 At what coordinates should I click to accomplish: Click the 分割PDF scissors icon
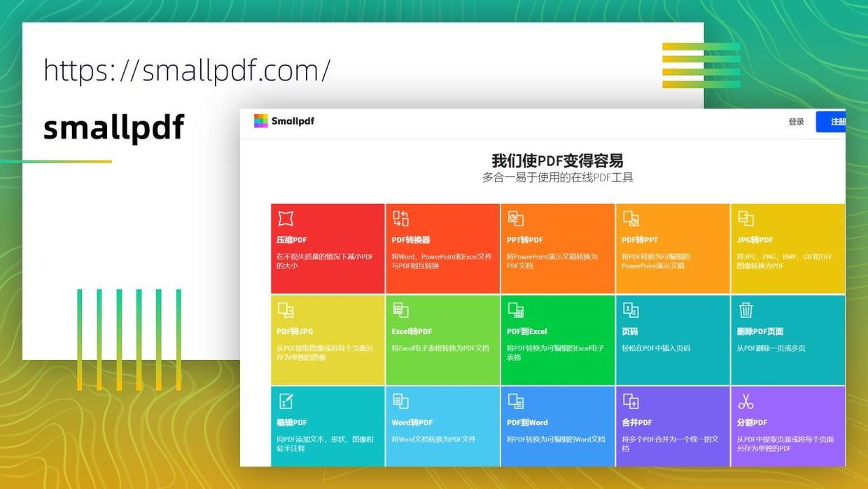[746, 401]
